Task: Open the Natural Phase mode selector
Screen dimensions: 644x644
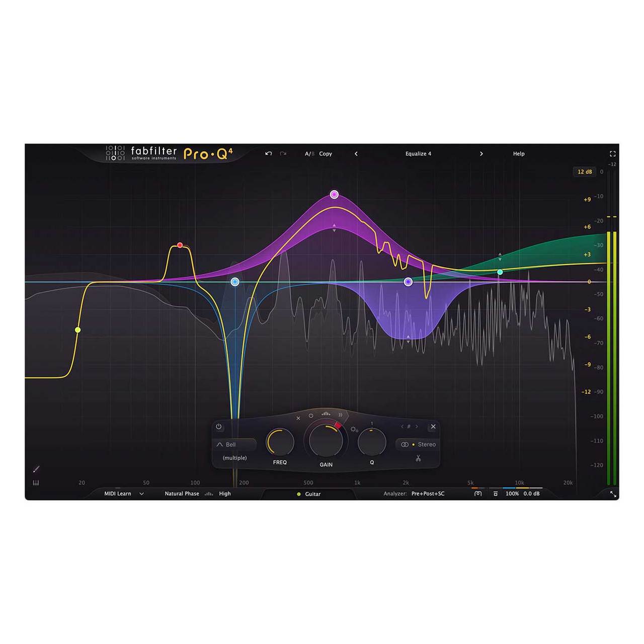Action: (181, 494)
